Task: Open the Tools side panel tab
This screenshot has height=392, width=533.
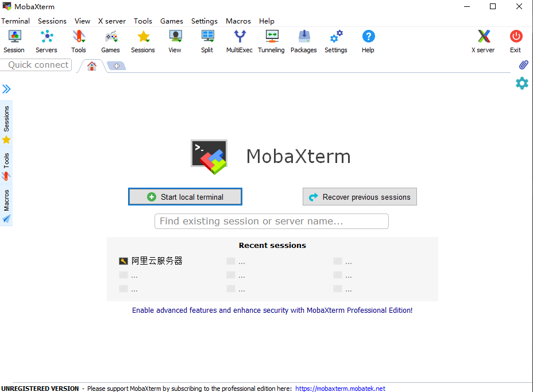Action: pyautogui.click(x=6, y=166)
